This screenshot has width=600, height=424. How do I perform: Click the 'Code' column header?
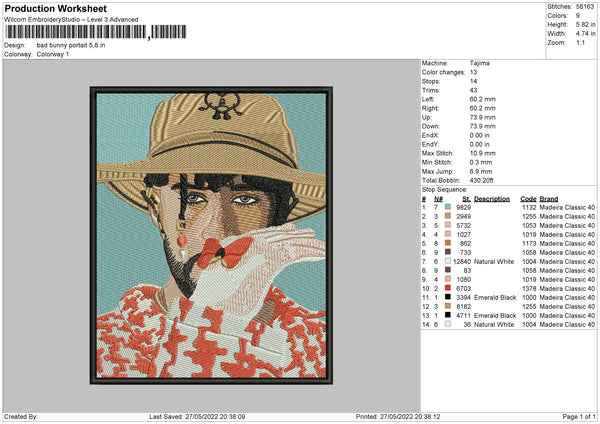528,199
